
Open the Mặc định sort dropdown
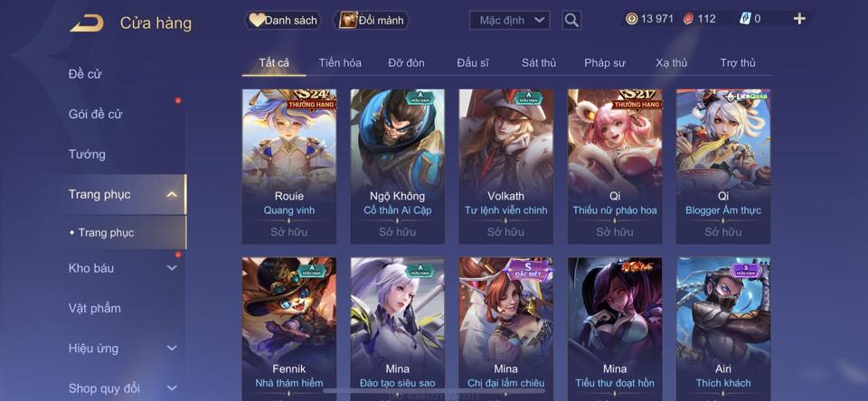click(509, 21)
